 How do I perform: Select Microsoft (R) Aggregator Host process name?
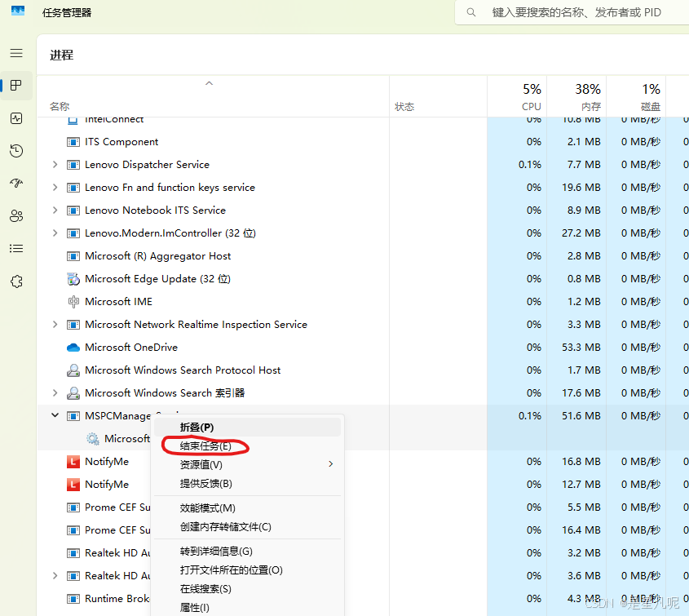pos(157,256)
